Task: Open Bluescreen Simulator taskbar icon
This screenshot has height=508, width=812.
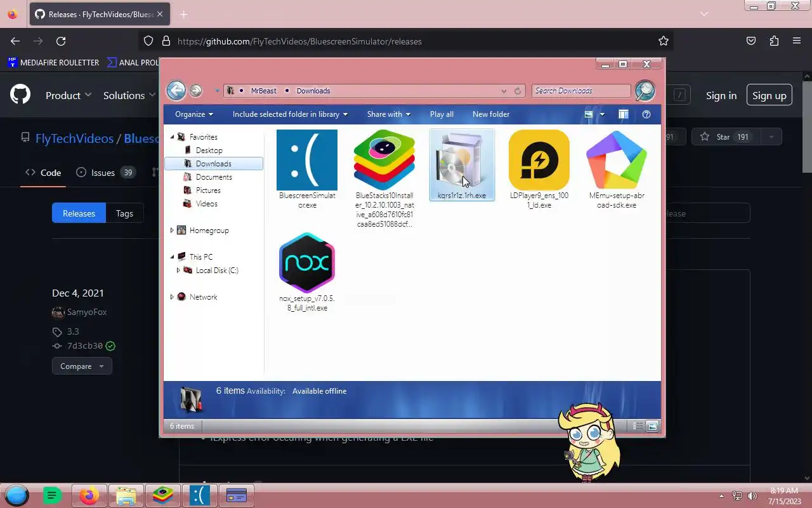Action: point(200,495)
